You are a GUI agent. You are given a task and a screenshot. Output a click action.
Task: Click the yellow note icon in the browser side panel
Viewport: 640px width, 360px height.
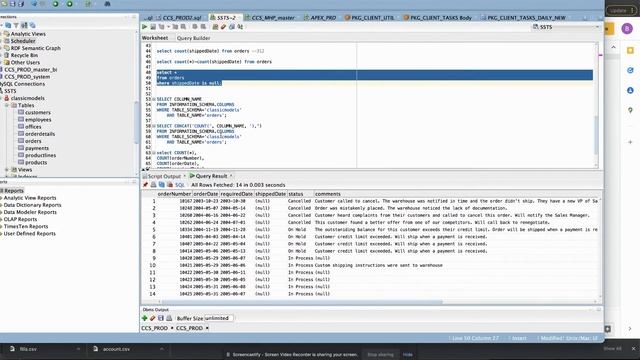click(x=630, y=50)
